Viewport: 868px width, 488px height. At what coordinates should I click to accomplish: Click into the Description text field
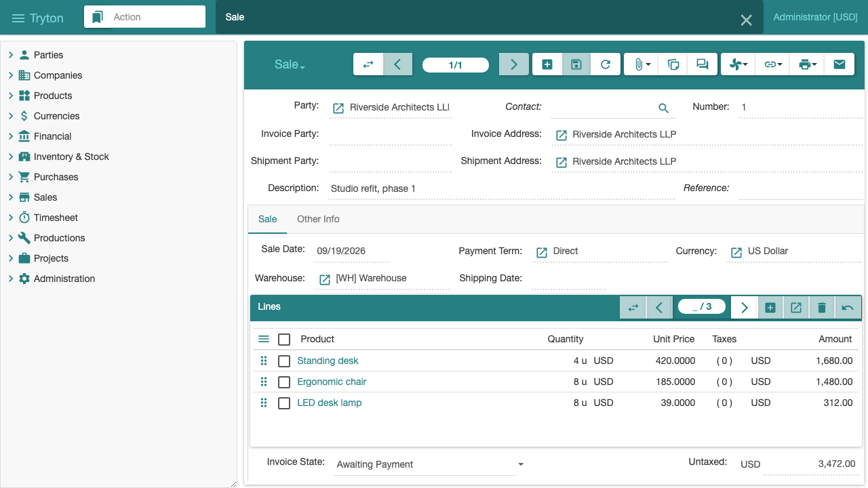[x=501, y=188]
